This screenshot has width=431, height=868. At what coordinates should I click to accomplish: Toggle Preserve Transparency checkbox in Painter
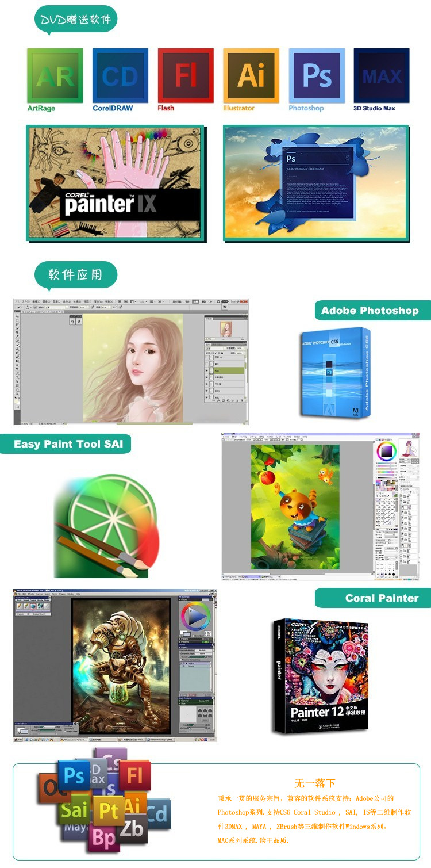pyautogui.click(x=180, y=660)
